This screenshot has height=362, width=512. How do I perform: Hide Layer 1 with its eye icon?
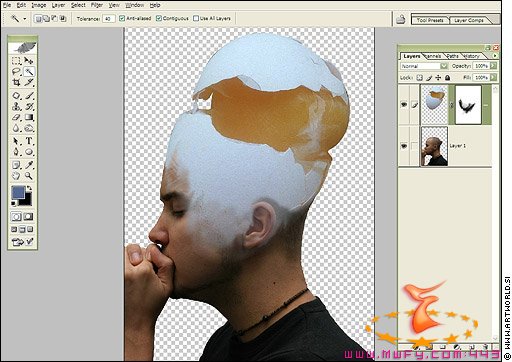(x=404, y=146)
